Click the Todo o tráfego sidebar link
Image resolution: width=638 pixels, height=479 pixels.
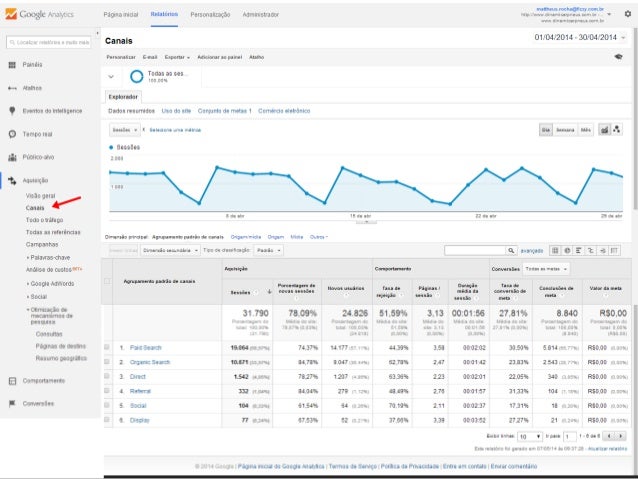(x=46, y=219)
